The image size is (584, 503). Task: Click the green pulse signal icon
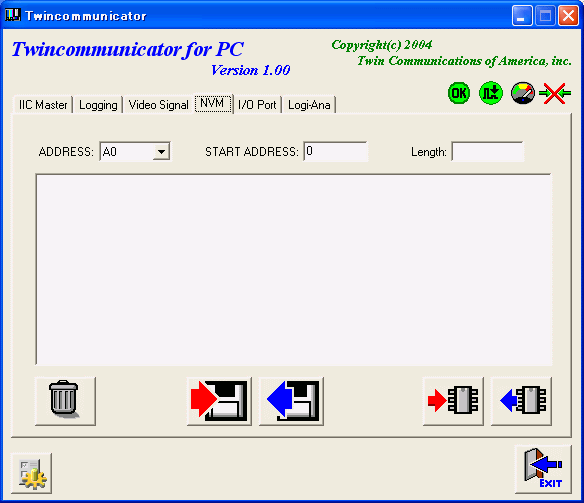(x=491, y=93)
